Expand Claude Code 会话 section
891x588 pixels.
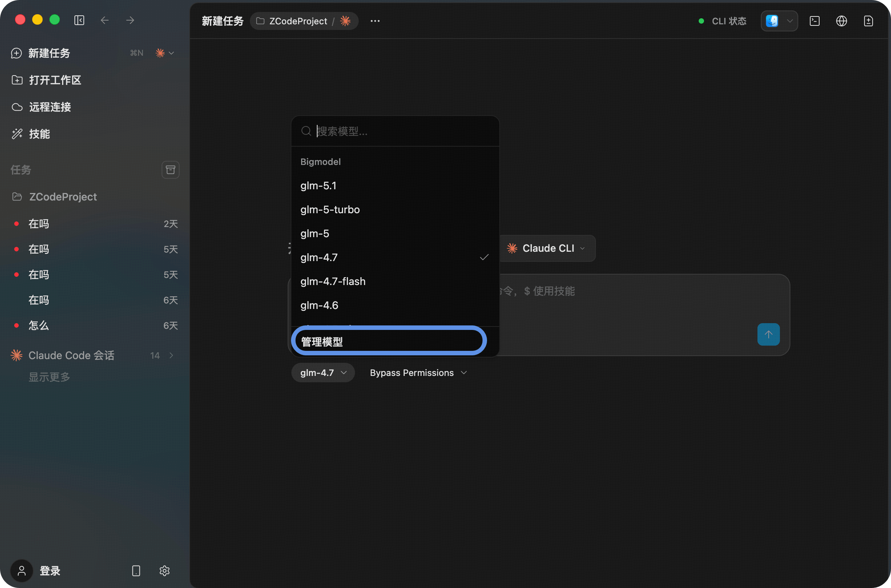171,355
